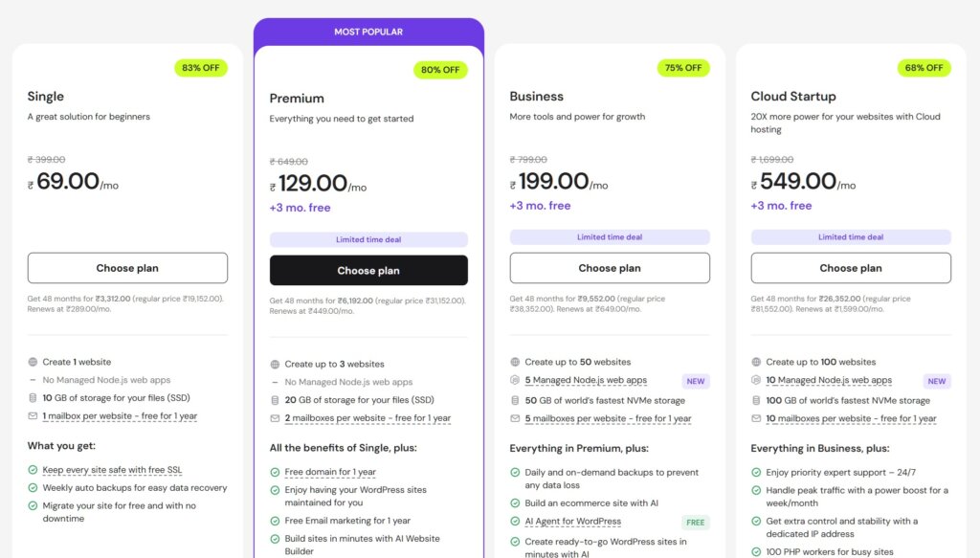Click checkmark icon beside Free domain feature

click(x=276, y=472)
